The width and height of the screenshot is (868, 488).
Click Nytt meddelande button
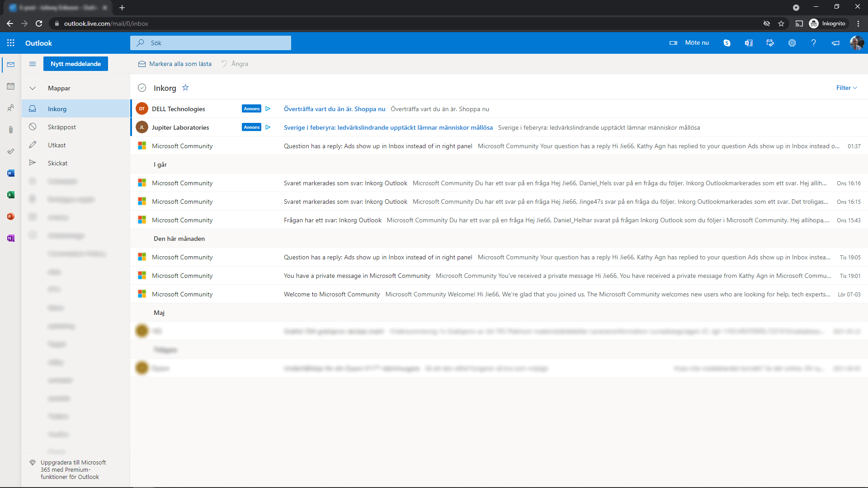pos(75,64)
